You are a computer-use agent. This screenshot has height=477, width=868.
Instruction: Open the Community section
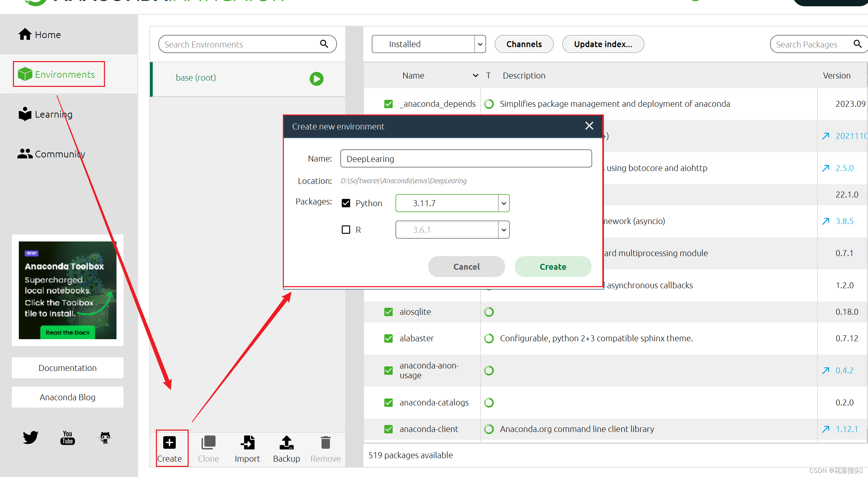pos(51,154)
